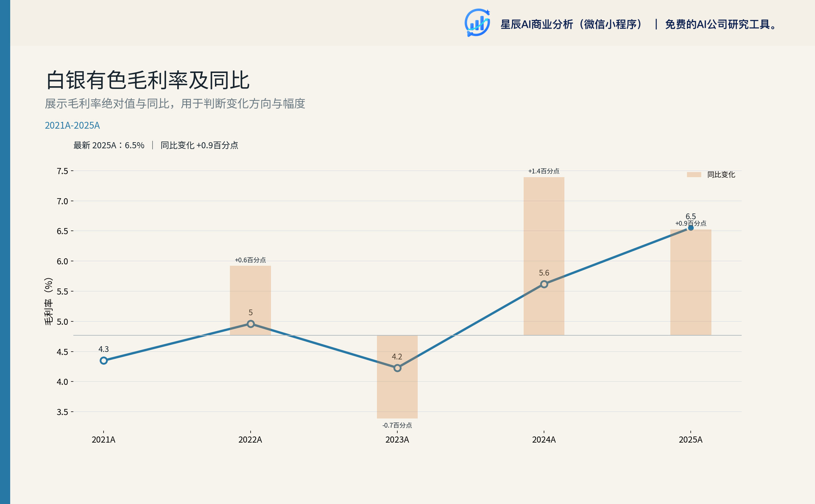Click the y-axis tick 3.5
Viewport: 815px width, 504px height.
click(x=62, y=412)
